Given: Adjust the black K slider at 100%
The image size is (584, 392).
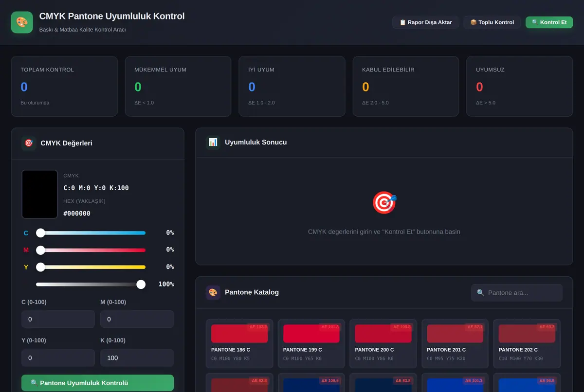Looking at the screenshot, I should (91, 284).
